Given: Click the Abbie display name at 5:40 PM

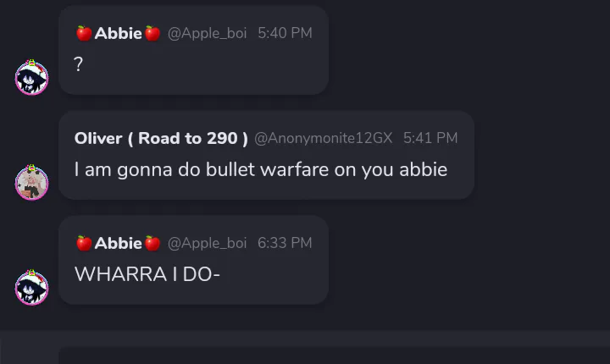Looking at the screenshot, I should [x=119, y=34].
